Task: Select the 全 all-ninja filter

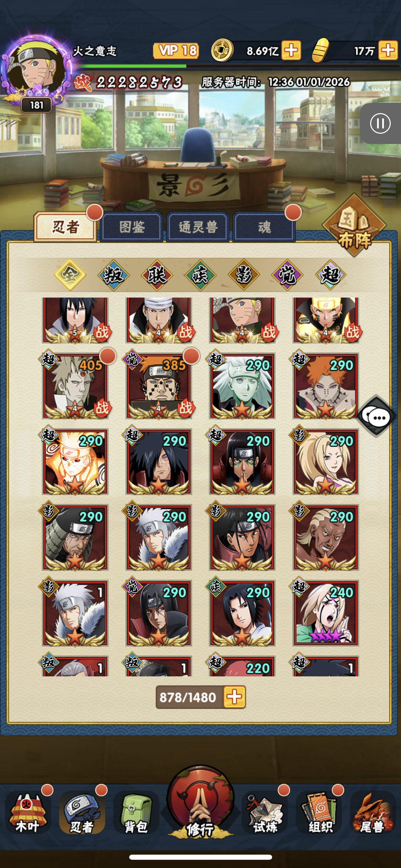Action: tap(70, 275)
